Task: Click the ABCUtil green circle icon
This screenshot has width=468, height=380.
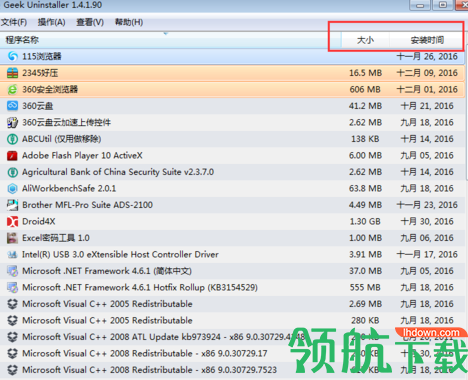Action: [x=12, y=139]
